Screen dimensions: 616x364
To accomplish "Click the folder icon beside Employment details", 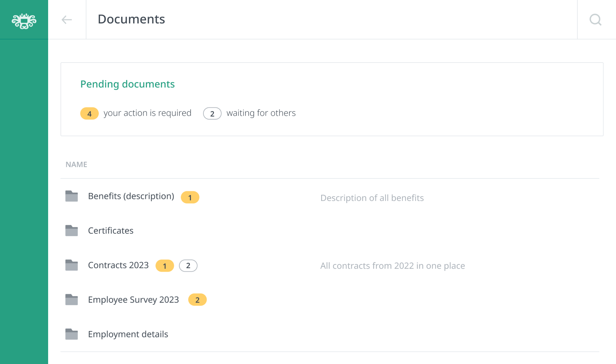I will click(x=71, y=334).
